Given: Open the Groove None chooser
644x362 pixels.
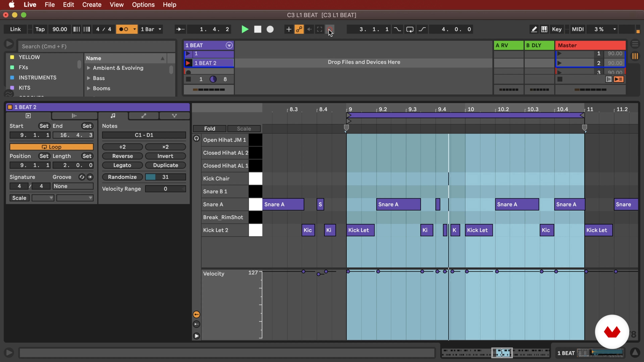Looking at the screenshot, I should 73,186.
